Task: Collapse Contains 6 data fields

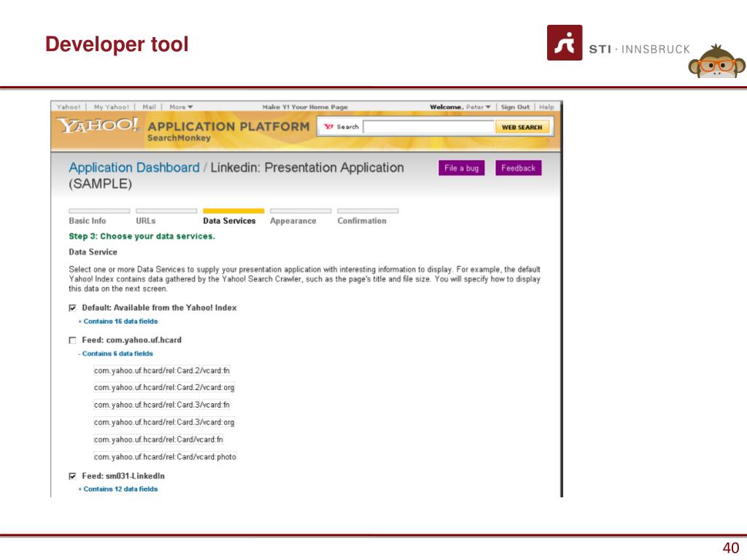Action: coord(116,354)
